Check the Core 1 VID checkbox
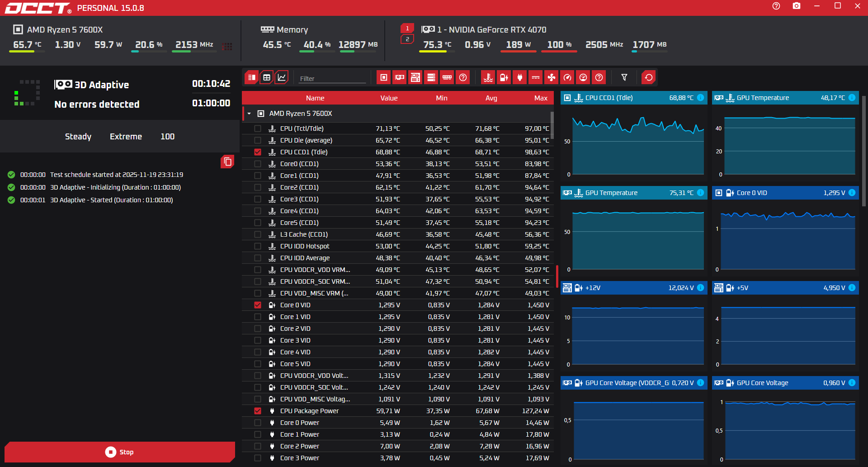868x467 pixels. 258,317
